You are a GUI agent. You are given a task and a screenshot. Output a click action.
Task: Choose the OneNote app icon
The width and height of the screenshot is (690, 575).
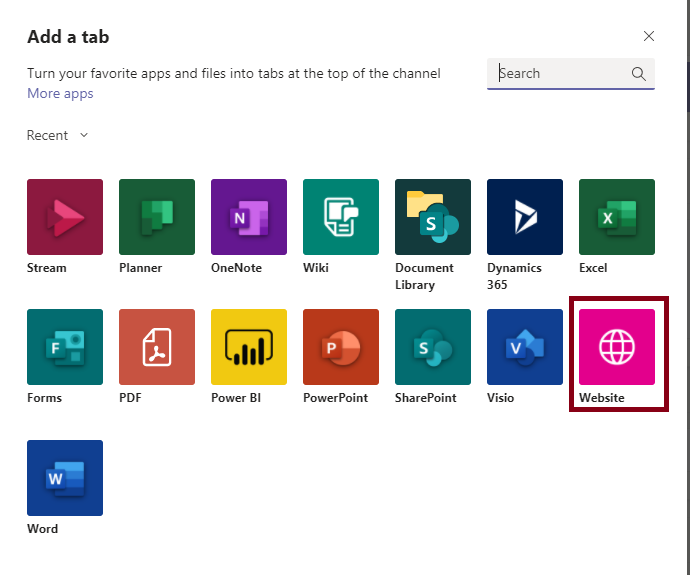249,217
